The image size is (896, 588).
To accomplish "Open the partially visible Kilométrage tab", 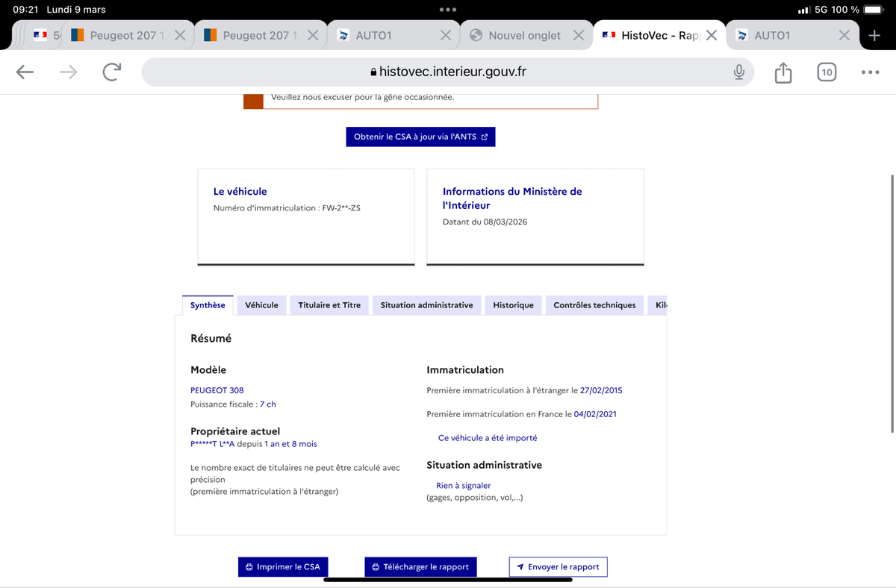I will [x=657, y=305].
